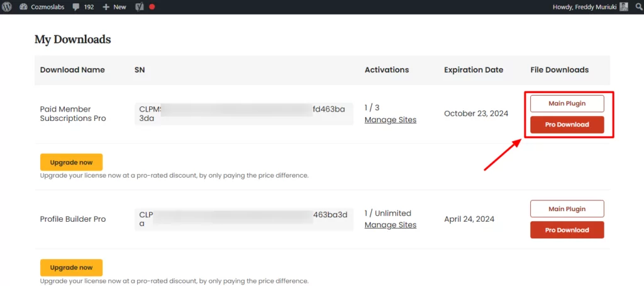Click the My Downloads heading
This screenshot has width=644, height=286.
73,40
